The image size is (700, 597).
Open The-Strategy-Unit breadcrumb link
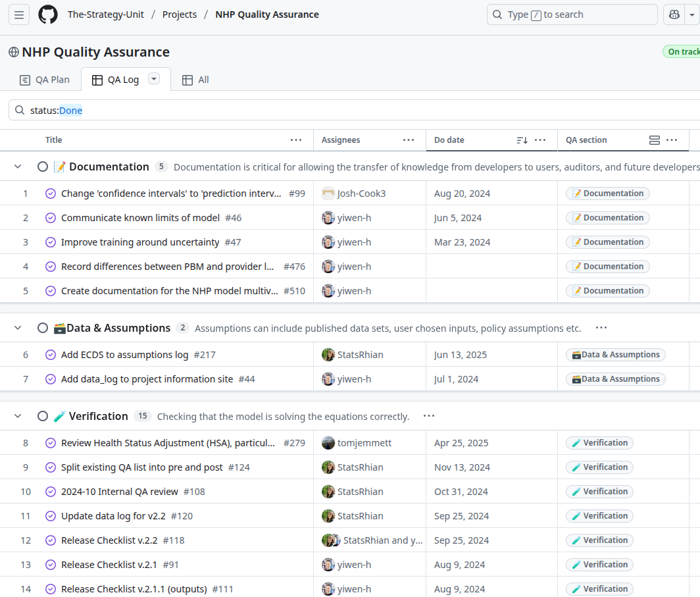pos(106,14)
